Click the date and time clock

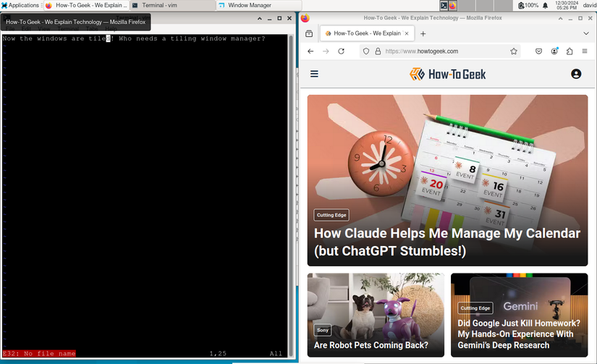pyautogui.click(x=566, y=5)
